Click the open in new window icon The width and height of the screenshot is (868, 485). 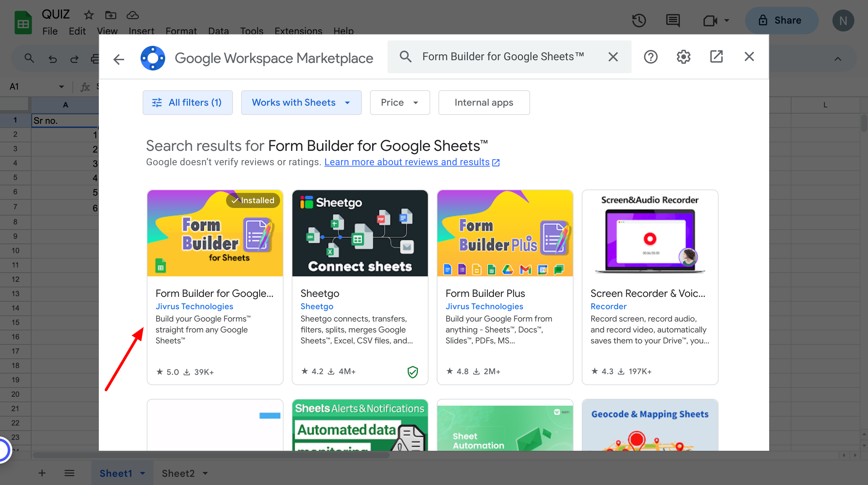point(716,57)
